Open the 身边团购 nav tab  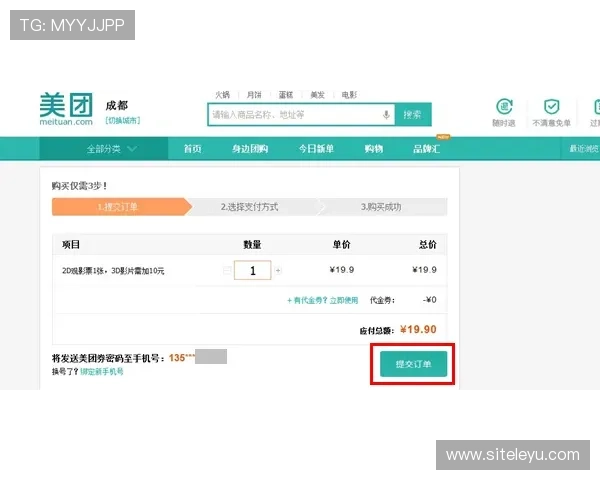point(250,149)
